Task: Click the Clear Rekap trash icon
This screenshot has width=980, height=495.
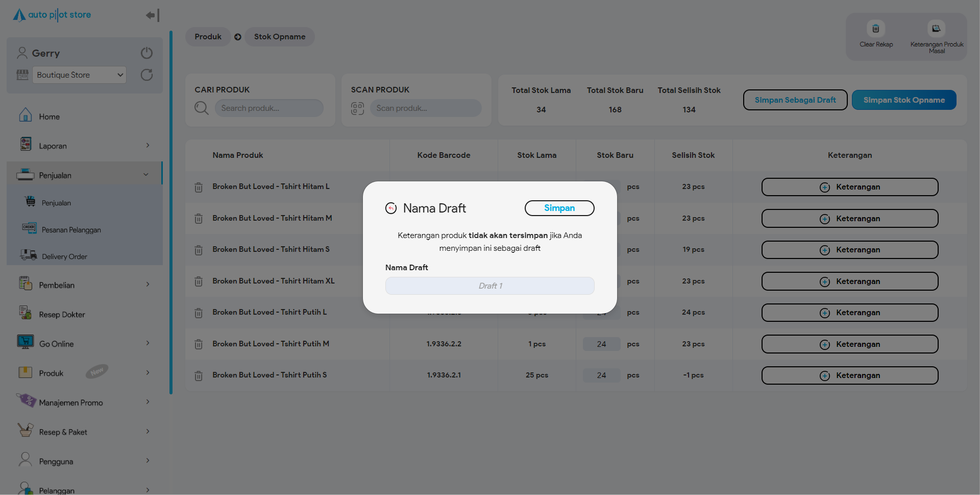Action: tap(875, 29)
